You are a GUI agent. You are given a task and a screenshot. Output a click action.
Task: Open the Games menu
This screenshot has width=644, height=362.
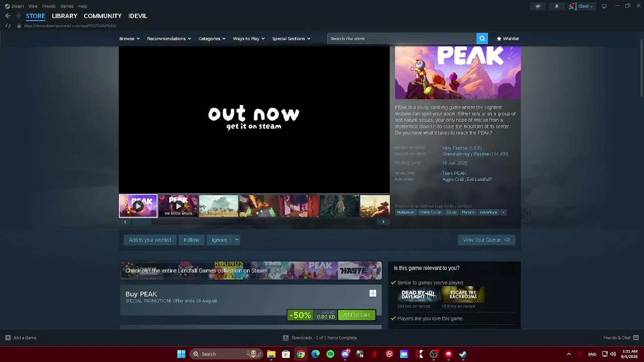(67, 6)
